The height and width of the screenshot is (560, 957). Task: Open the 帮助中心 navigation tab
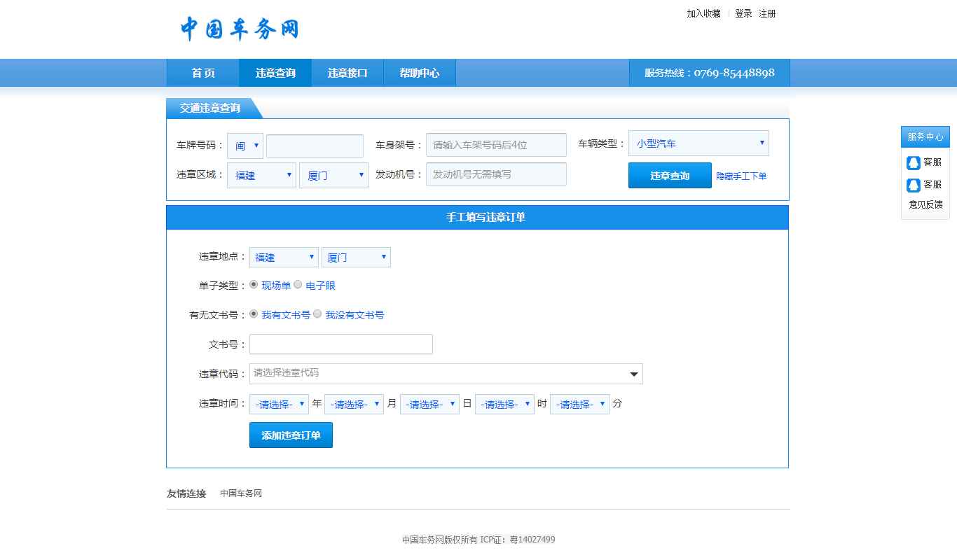420,73
